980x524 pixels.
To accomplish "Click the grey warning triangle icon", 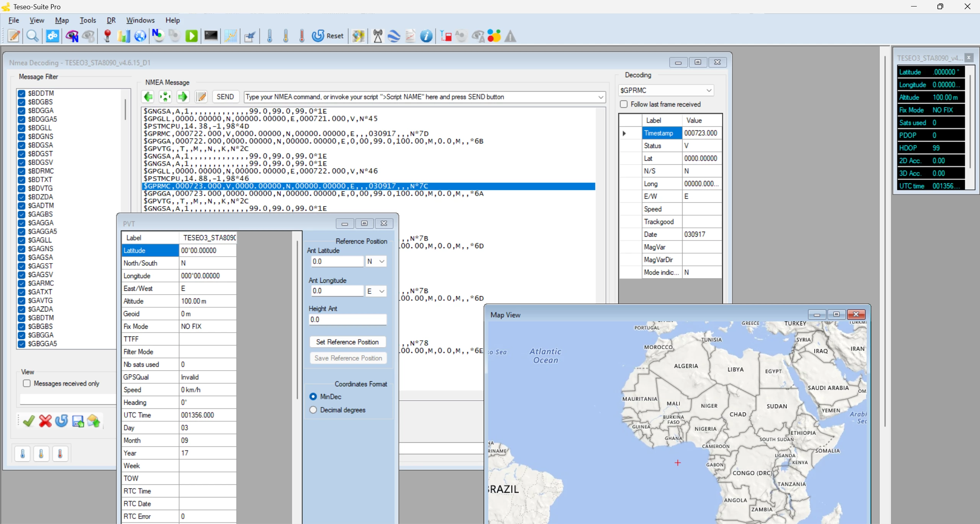I will (510, 36).
